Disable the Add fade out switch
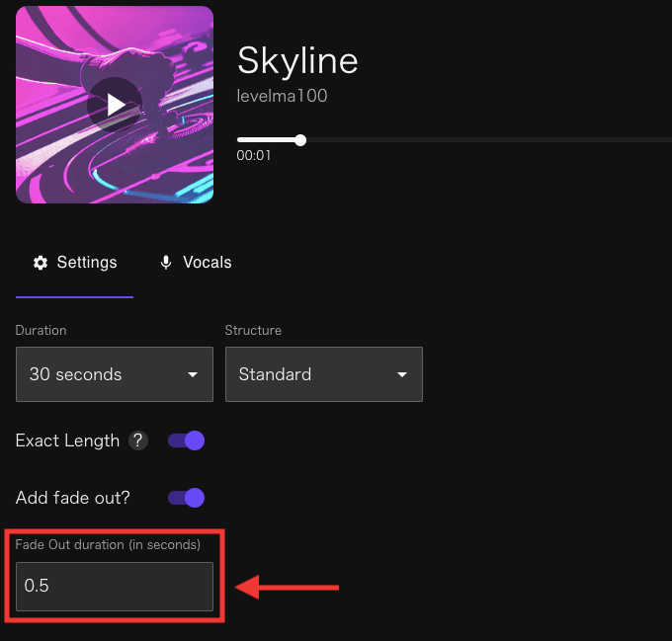Viewport: 672px width, 641px height. pyautogui.click(x=186, y=498)
